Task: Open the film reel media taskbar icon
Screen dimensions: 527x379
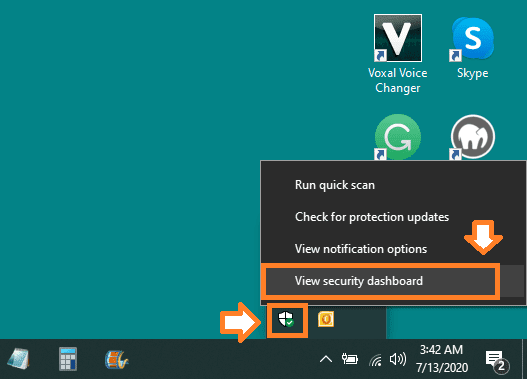Action: click(x=116, y=359)
